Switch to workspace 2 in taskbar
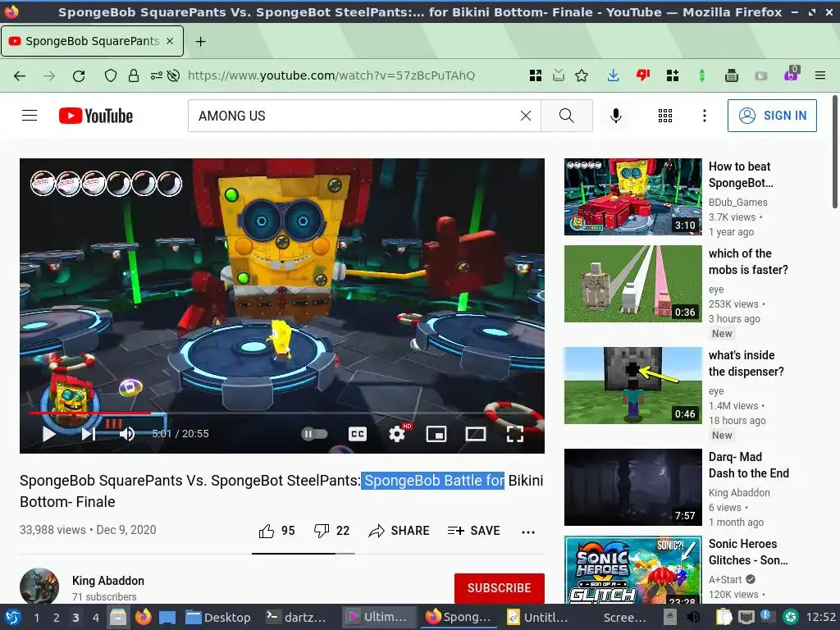The width and height of the screenshot is (840, 630). (x=56, y=618)
